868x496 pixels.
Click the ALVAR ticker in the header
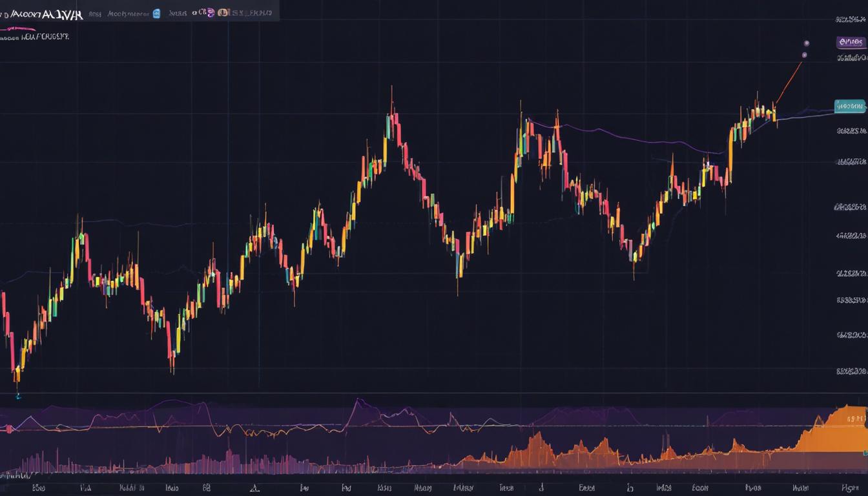[x=61, y=12]
